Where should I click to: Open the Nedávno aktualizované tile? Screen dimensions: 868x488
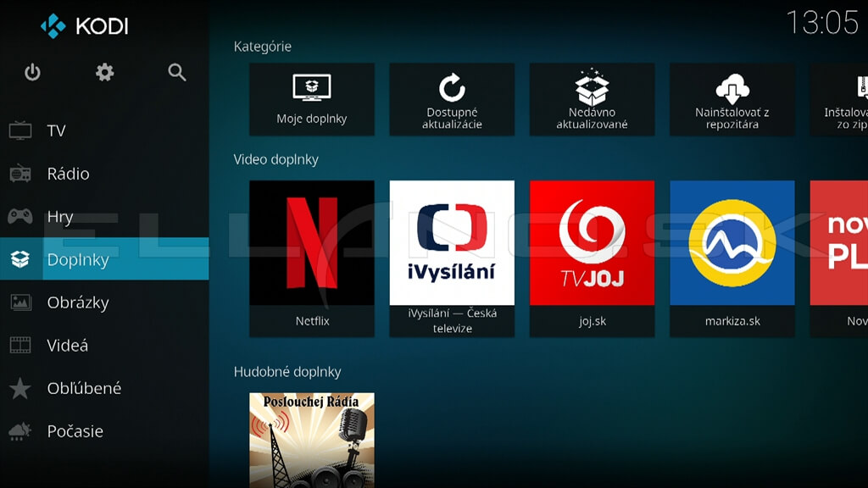[592, 99]
